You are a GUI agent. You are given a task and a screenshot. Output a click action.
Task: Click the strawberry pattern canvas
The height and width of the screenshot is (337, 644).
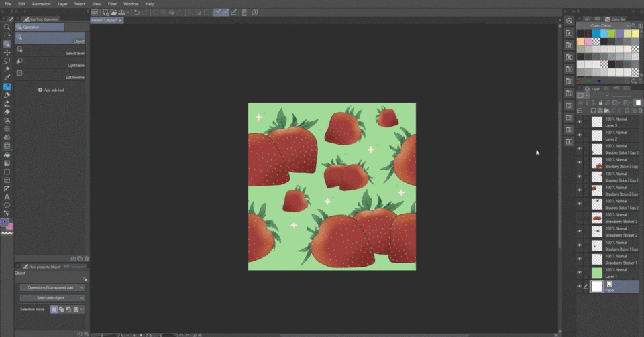click(x=332, y=186)
